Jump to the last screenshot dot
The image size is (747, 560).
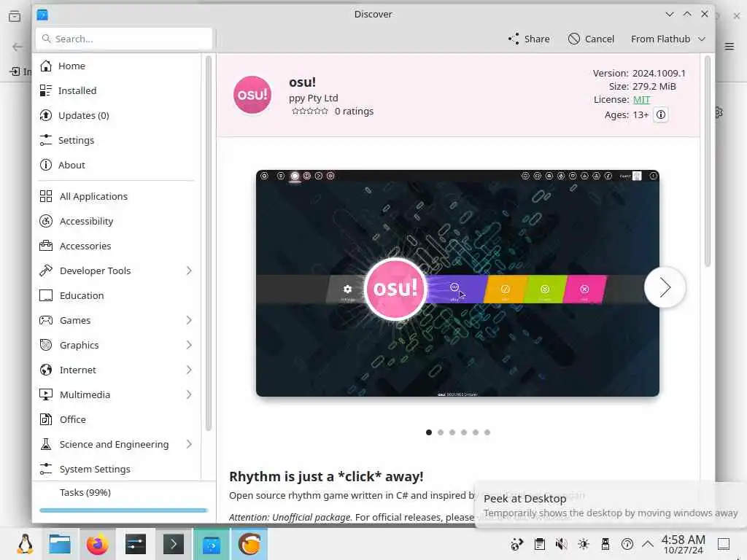487,432
